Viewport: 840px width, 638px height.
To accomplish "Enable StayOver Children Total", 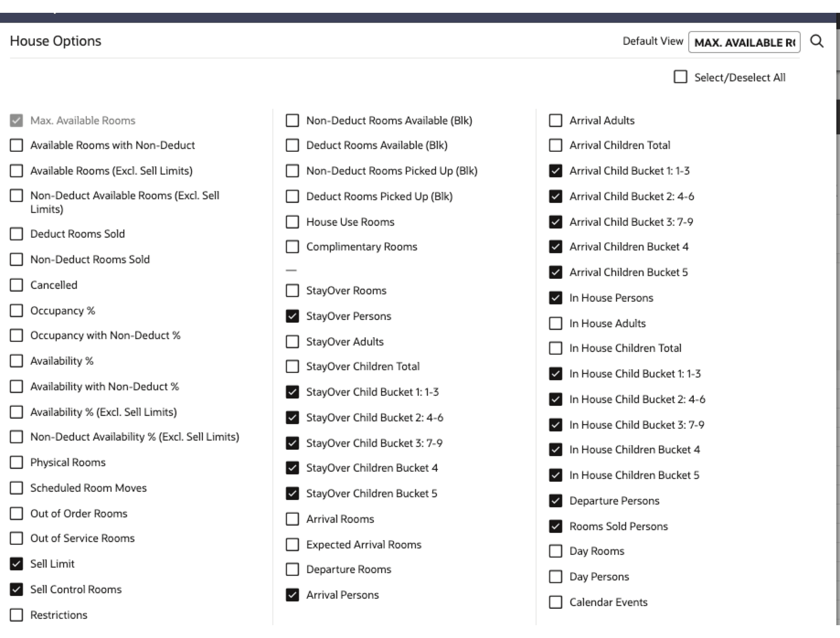I will pyautogui.click(x=292, y=367).
